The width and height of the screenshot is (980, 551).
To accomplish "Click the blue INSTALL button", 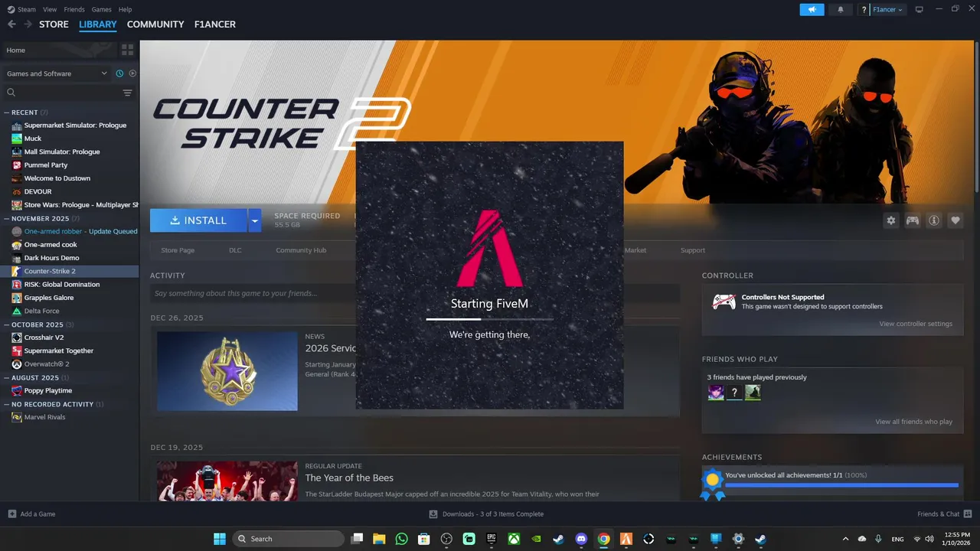I will pos(198,220).
